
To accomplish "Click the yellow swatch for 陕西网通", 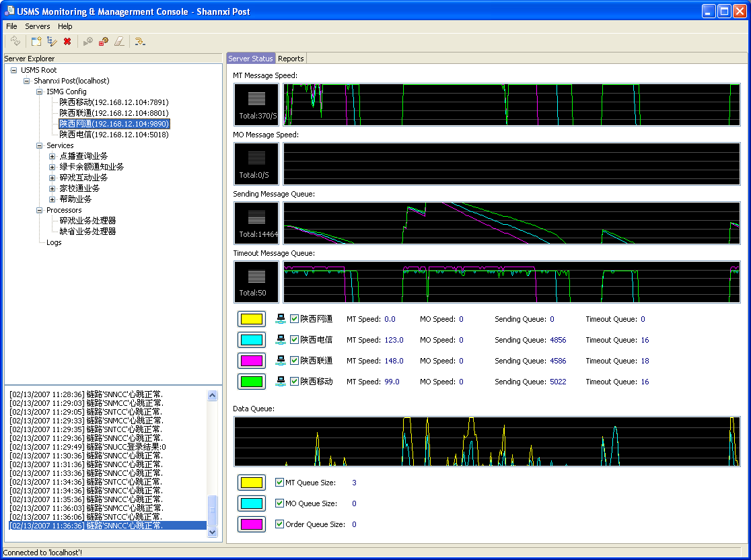I will click(252, 319).
